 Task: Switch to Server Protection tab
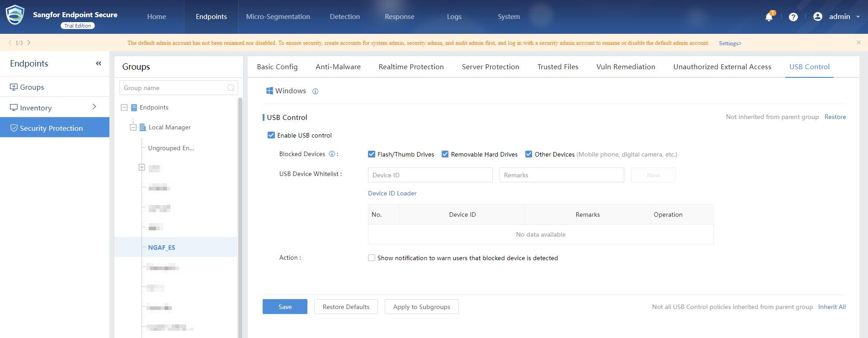[x=491, y=67]
